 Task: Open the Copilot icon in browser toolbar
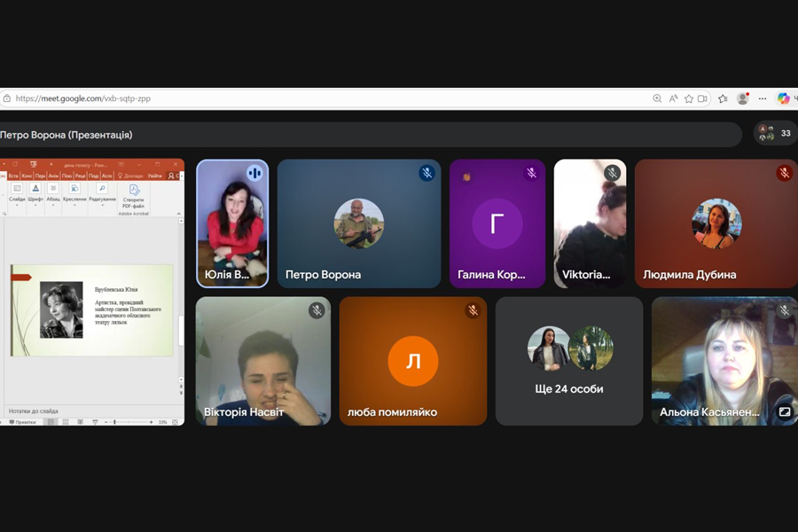pyautogui.click(x=783, y=98)
